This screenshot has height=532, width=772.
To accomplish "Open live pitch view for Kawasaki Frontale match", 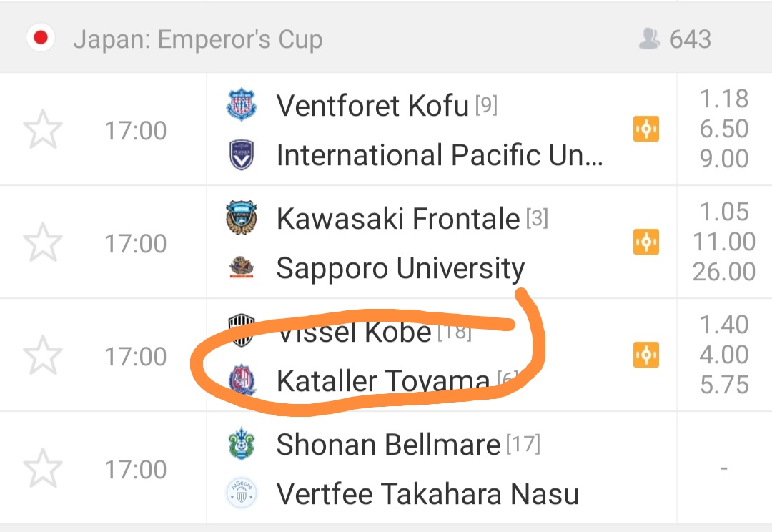I will pyautogui.click(x=645, y=242).
